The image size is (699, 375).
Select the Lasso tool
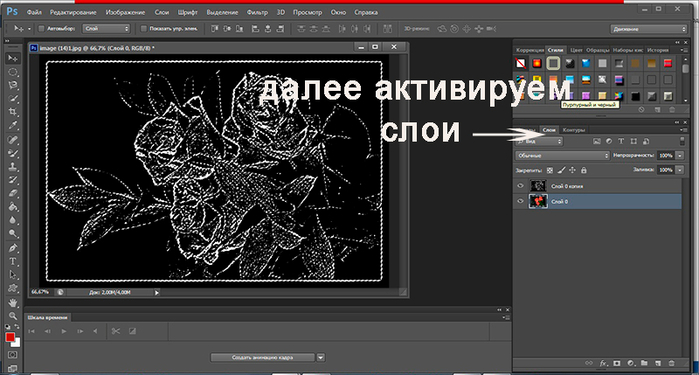[12, 85]
